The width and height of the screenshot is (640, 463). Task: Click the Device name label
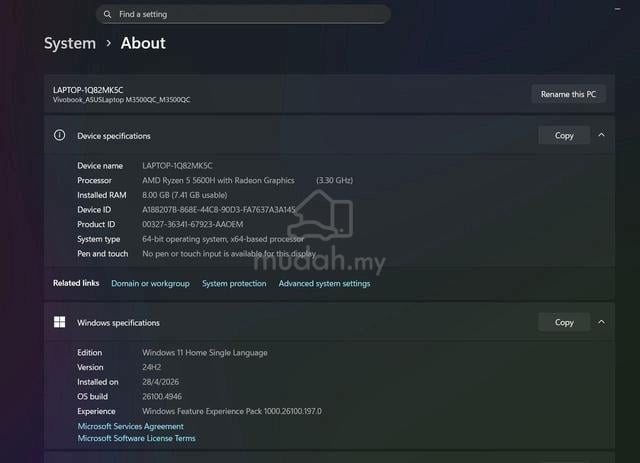tap(100, 166)
